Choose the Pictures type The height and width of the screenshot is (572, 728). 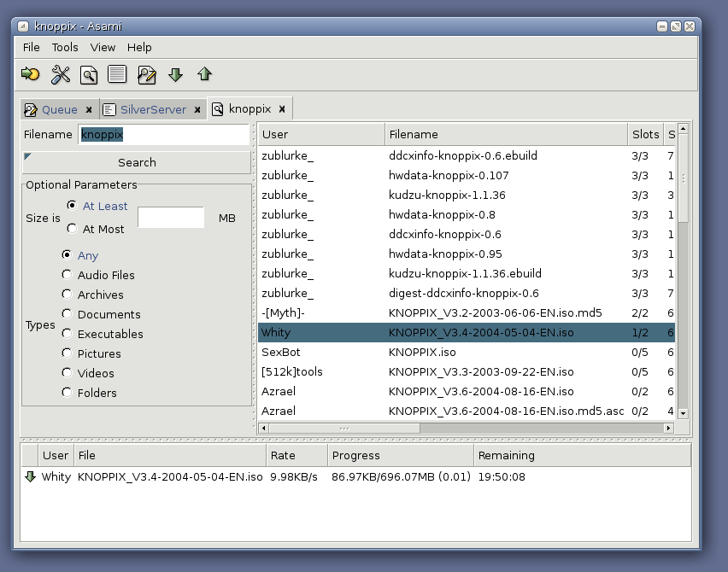click(67, 353)
